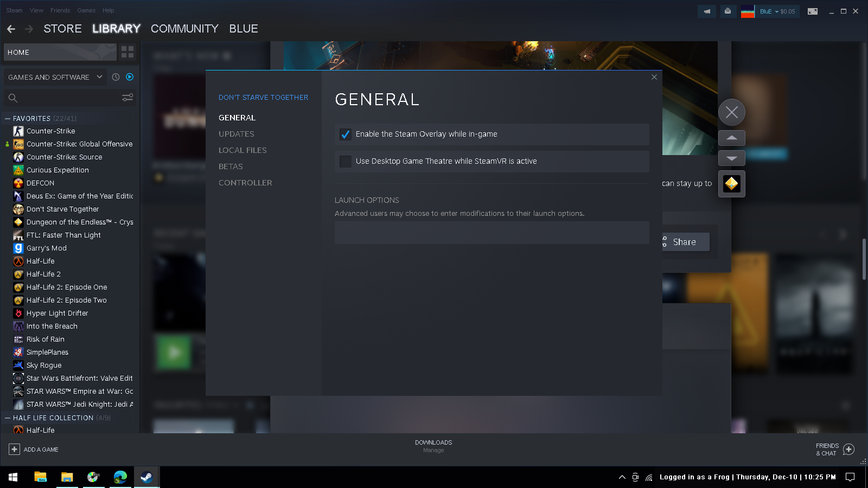Enable Desktop Game Theatre for SteamVR checkbox

pos(346,162)
